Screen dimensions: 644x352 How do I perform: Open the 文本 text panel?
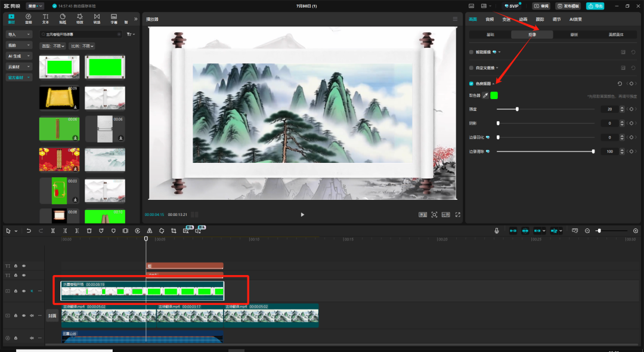point(45,18)
